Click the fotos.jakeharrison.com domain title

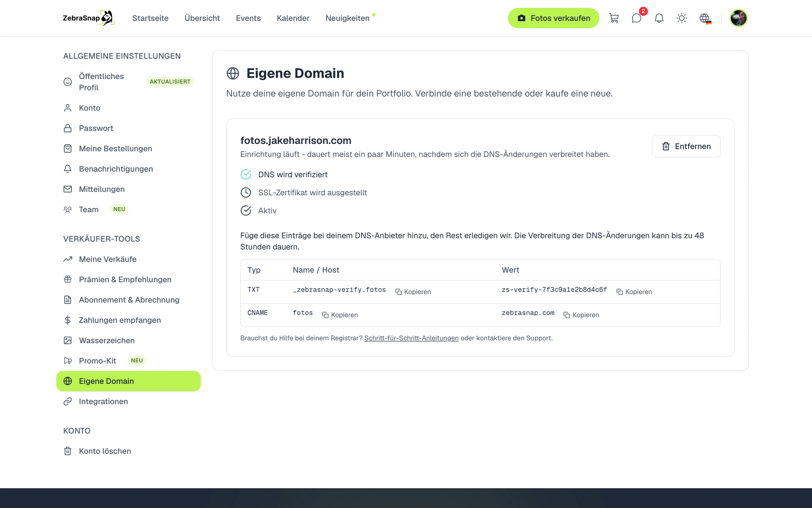(295, 141)
